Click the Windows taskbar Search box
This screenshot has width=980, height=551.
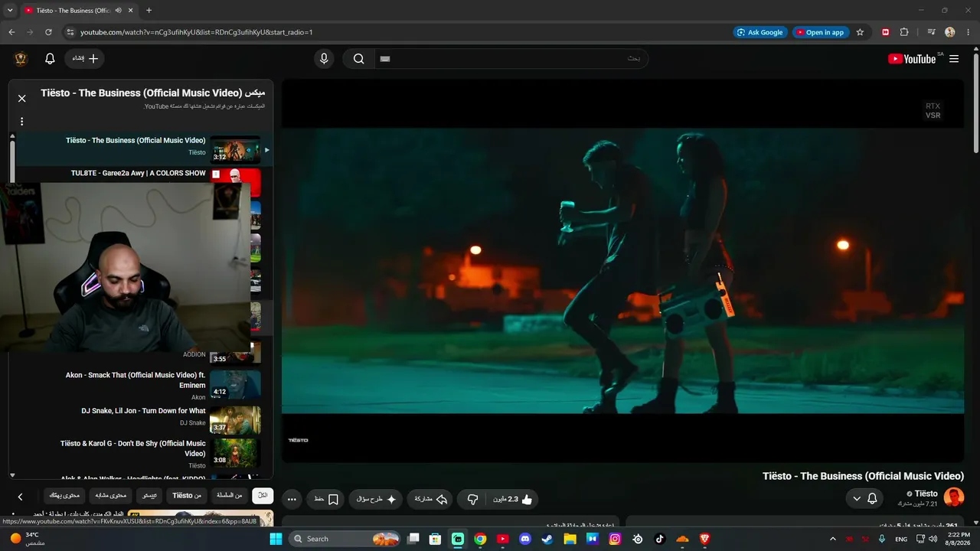[x=345, y=539]
